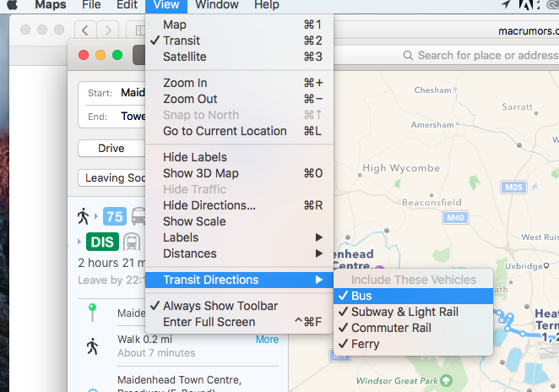Image resolution: width=559 pixels, height=392 pixels.
Task: Expand the Transit Directions submenu
Action: click(239, 280)
